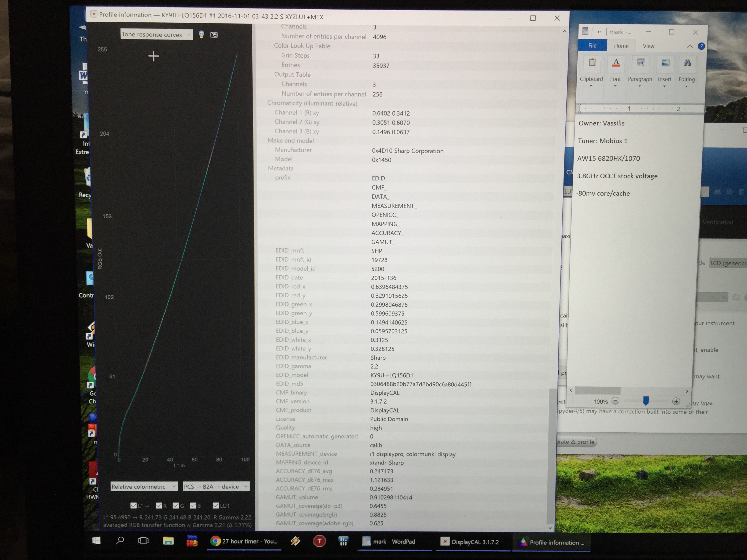Click the lightbulb icon beside Tone response curves
Screen dimensions: 747x560
pos(201,35)
